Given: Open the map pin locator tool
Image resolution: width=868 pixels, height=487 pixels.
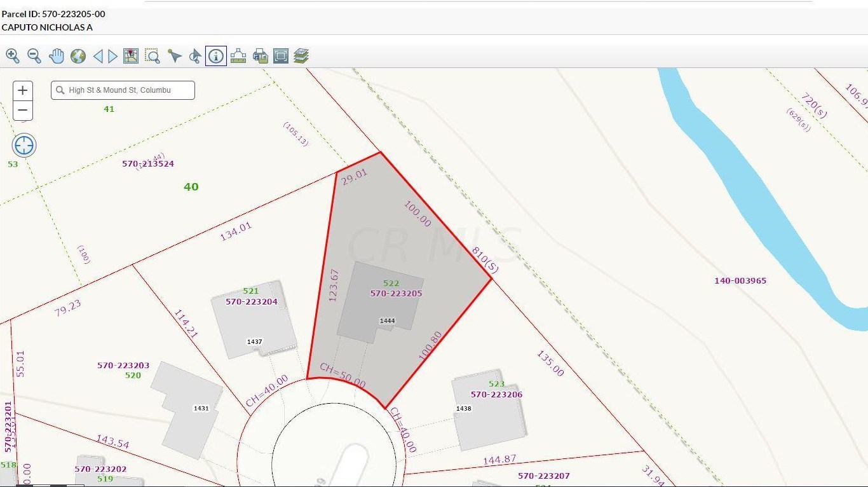Looking at the screenshot, I should (x=131, y=56).
